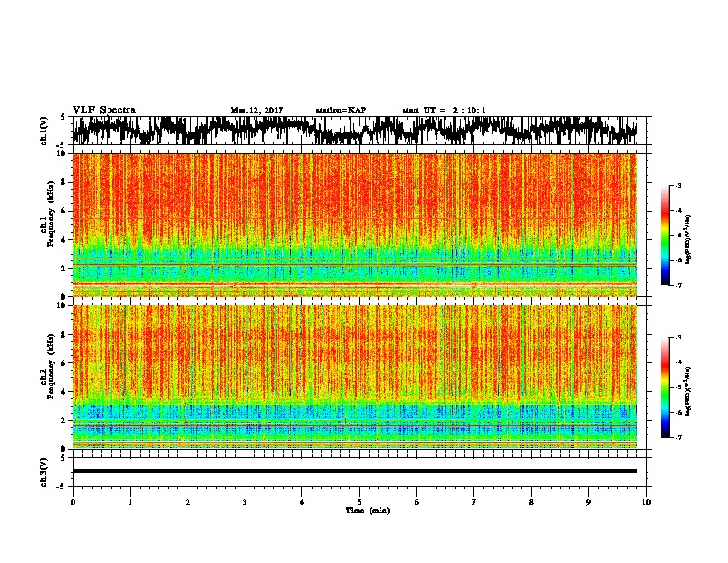
Task: Click the "ch.3(V)" axis label
Action: coord(44,472)
